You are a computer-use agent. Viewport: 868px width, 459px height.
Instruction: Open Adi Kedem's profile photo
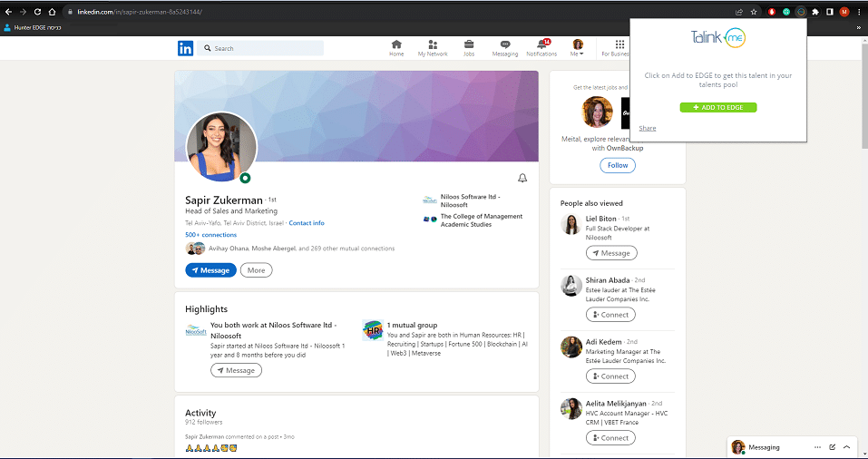pyautogui.click(x=571, y=347)
